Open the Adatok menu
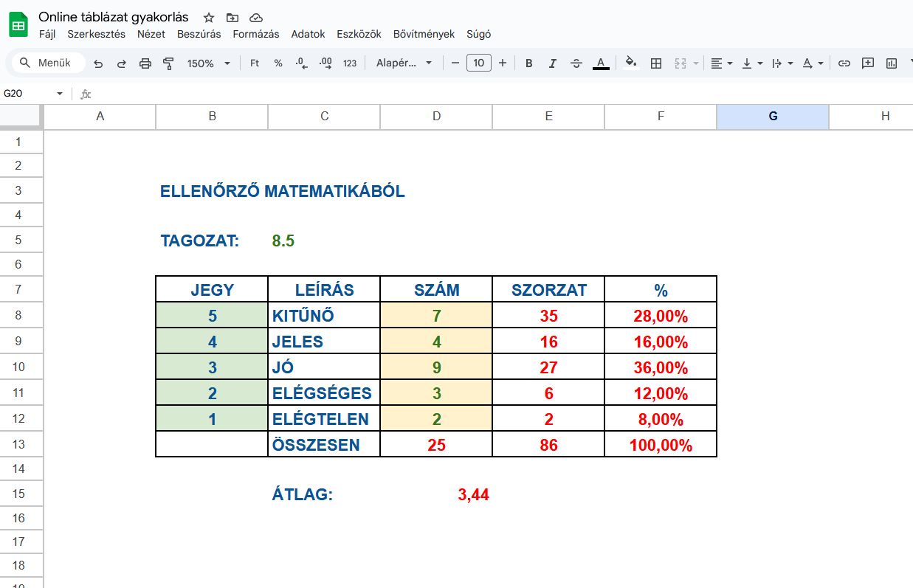 308,34
